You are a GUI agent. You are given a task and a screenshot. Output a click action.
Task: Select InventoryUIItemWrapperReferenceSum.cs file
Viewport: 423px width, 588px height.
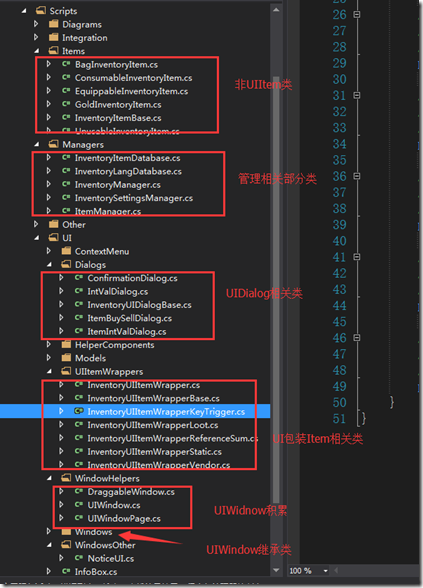point(172,438)
